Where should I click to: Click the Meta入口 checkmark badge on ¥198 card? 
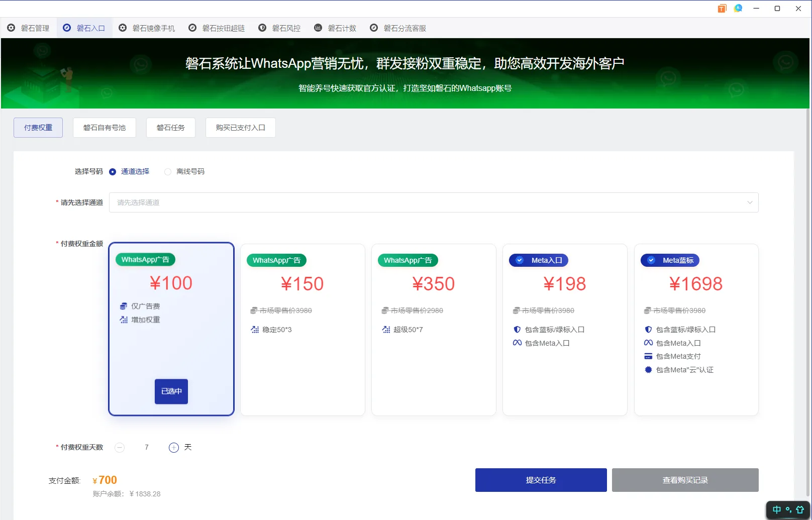[x=519, y=260]
